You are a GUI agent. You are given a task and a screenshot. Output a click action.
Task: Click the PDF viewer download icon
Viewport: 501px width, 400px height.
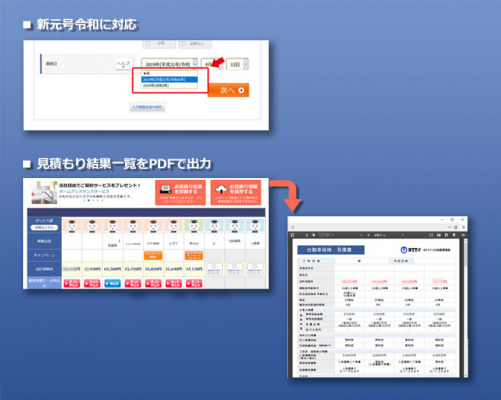(x=446, y=235)
